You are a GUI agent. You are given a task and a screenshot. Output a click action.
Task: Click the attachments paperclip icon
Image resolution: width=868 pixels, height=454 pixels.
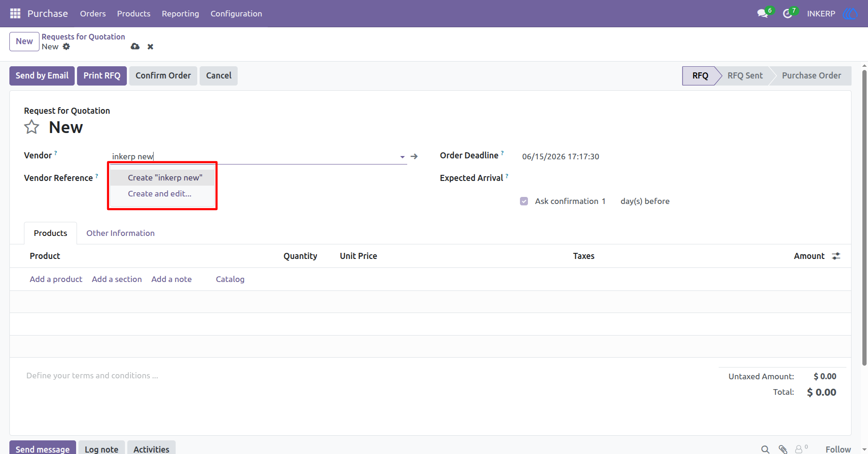[x=783, y=449]
